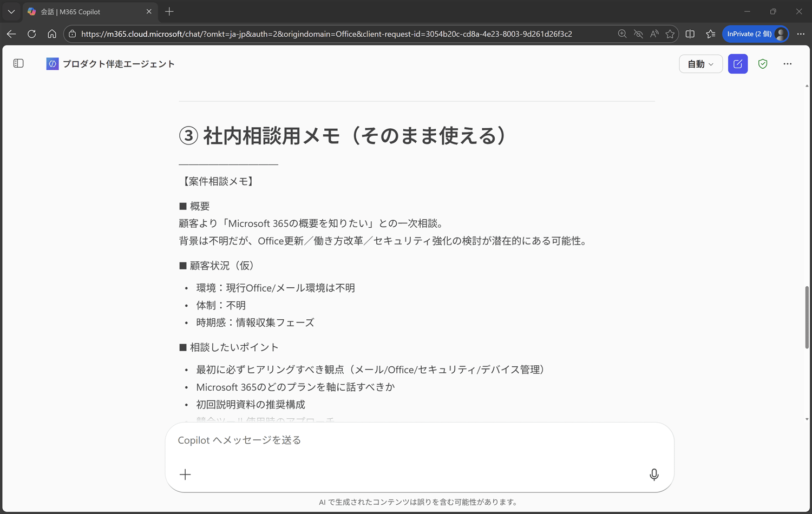Activate the microphone voice input
Viewport: 812px width, 514px height.
654,475
